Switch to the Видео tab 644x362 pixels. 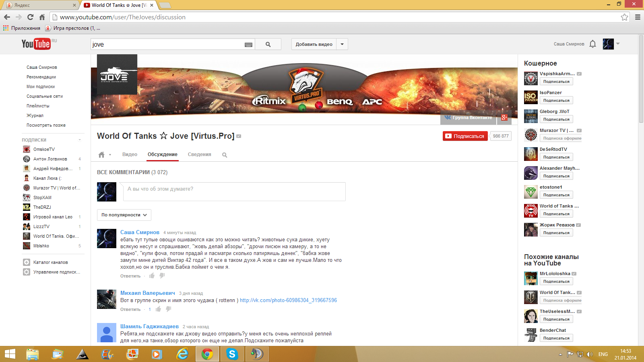[x=130, y=154]
